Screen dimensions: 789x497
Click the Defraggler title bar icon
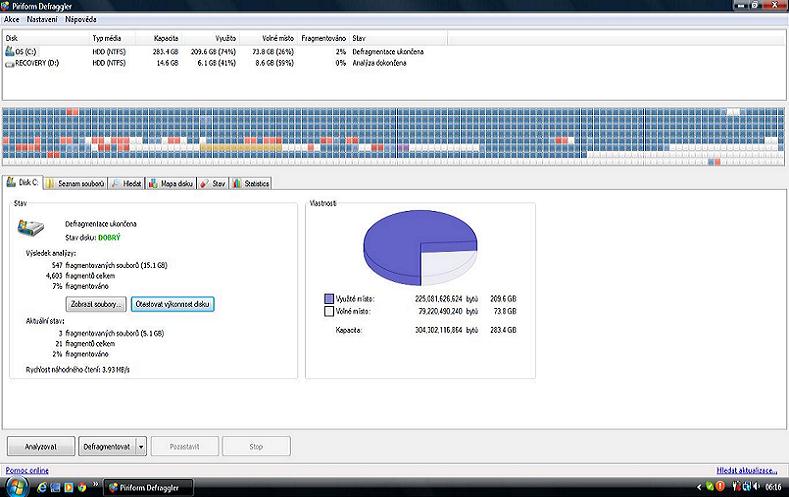5,6
